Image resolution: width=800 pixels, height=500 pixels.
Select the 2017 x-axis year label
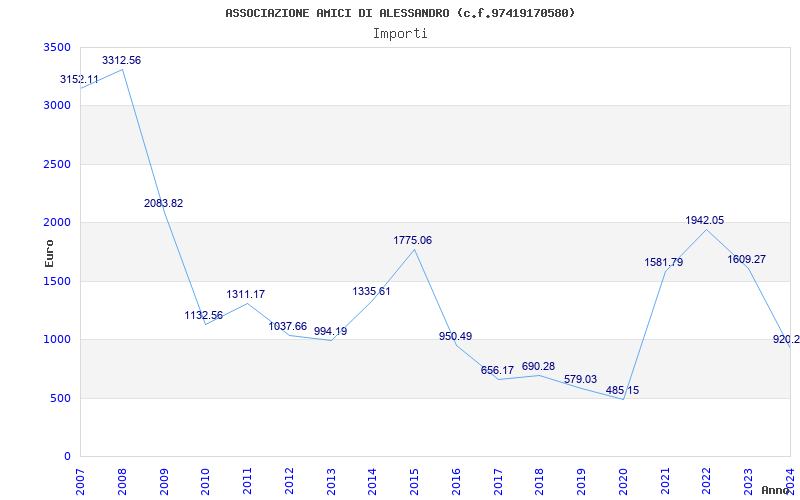tap(498, 482)
